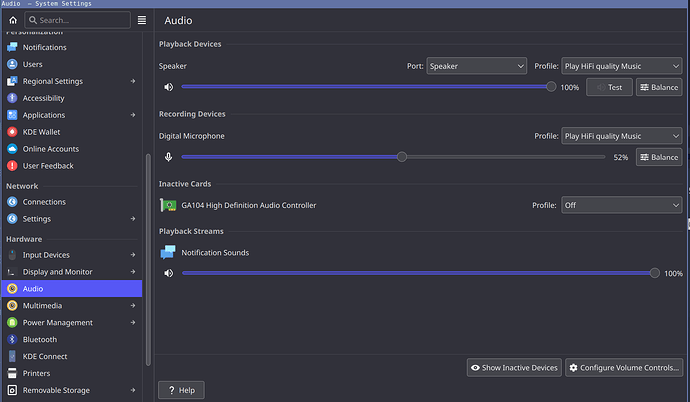Open KDE Connect settings label

(x=45, y=356)
